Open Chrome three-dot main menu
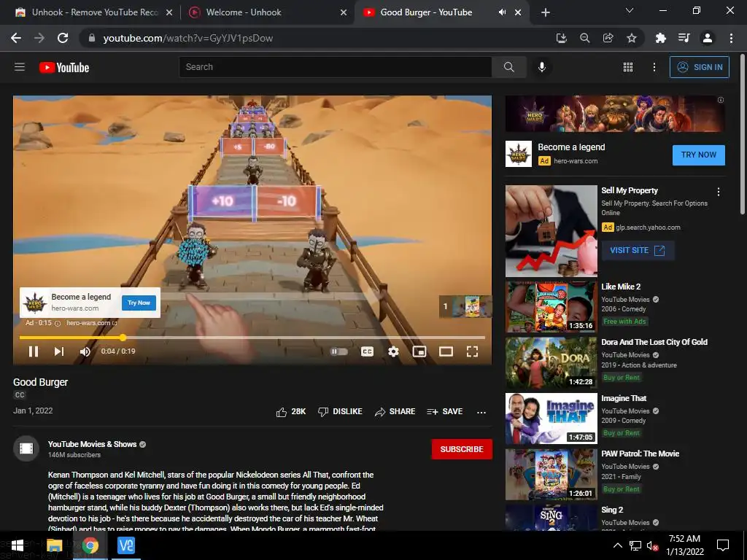Viewport: 747px width, 560px height. tap(731, 38)
